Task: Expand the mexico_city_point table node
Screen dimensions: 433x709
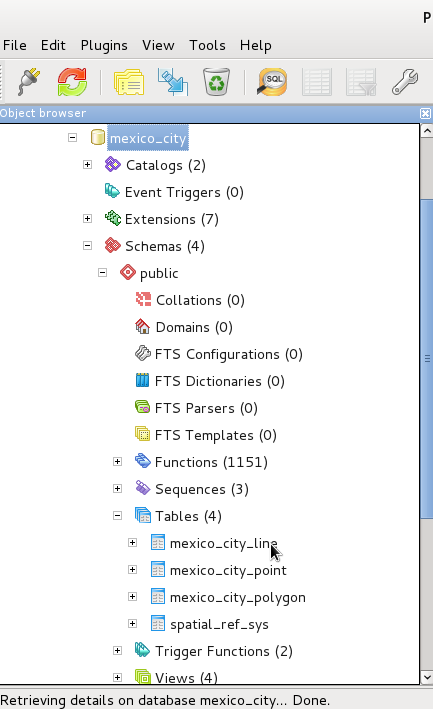Action: click(132, 570)
